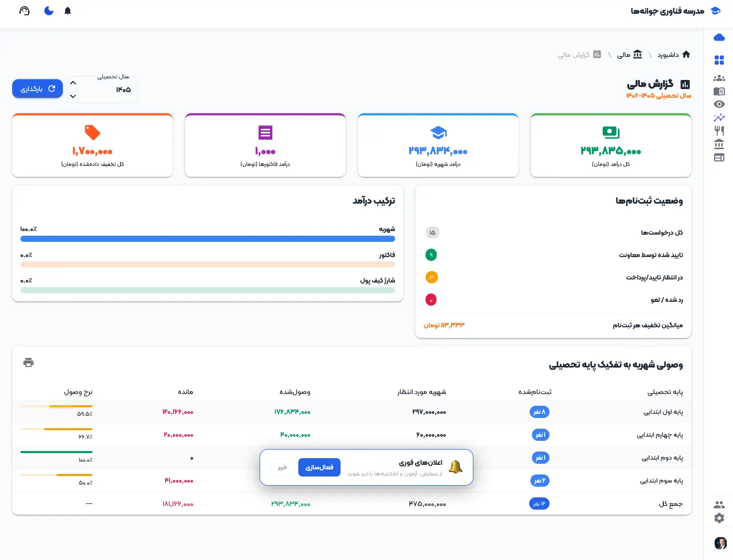This screenshot has height=560, width=733.
Task: Print the tuition table with printer icon
Action: [x=29, y=362]
